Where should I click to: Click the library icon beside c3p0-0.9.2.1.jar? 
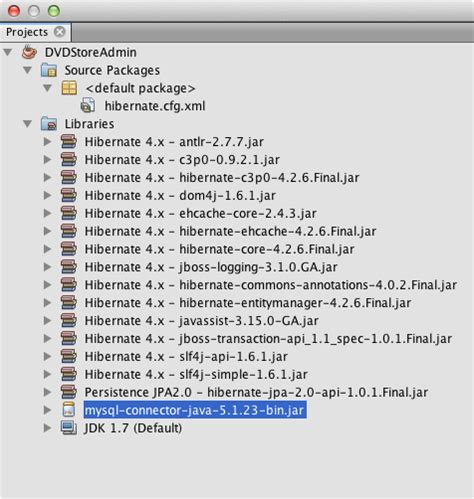[69, 160]
